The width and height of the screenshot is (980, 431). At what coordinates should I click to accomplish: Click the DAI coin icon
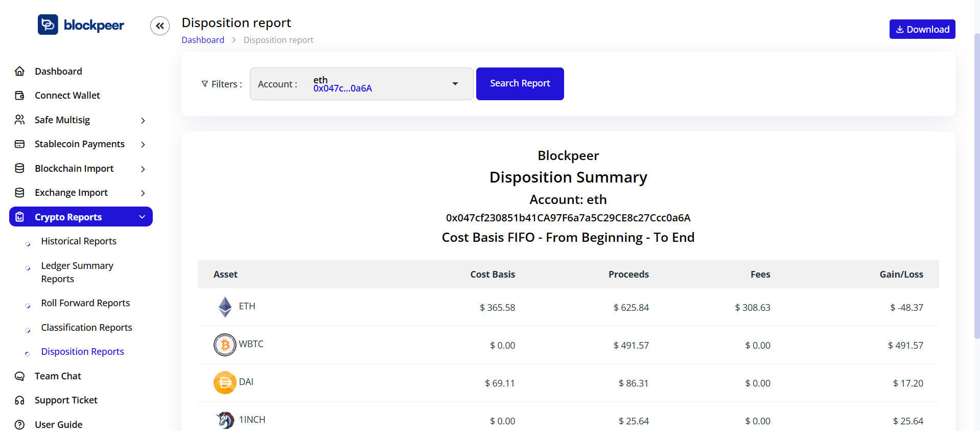[225, 382]
